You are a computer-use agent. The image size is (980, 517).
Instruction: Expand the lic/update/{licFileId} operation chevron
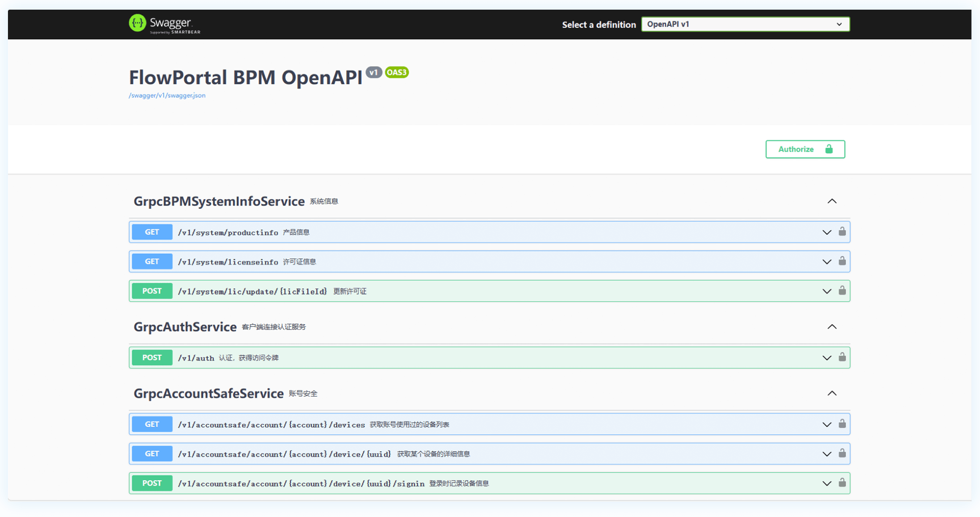(827, 291)
